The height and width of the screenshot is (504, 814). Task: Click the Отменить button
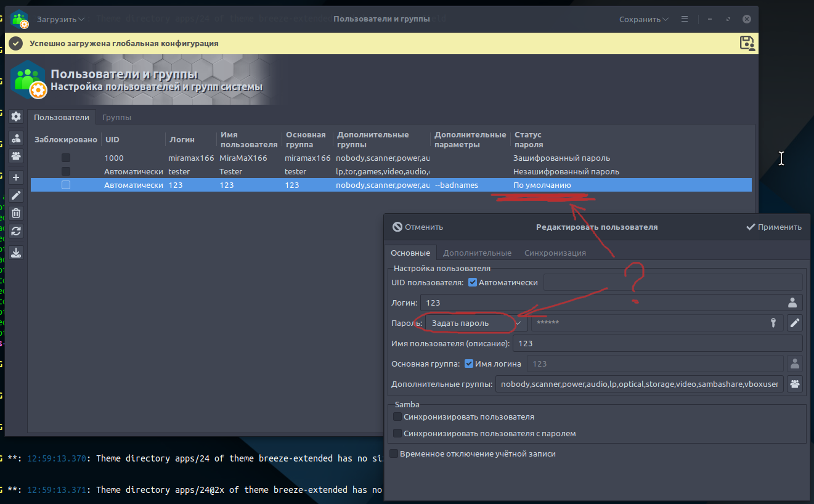(x=418, y=227)
